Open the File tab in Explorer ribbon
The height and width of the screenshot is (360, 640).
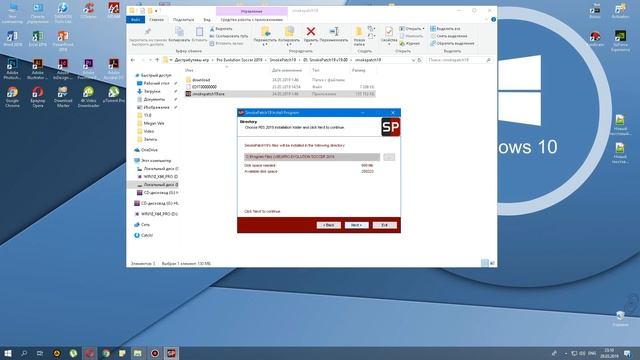(136, 20)
